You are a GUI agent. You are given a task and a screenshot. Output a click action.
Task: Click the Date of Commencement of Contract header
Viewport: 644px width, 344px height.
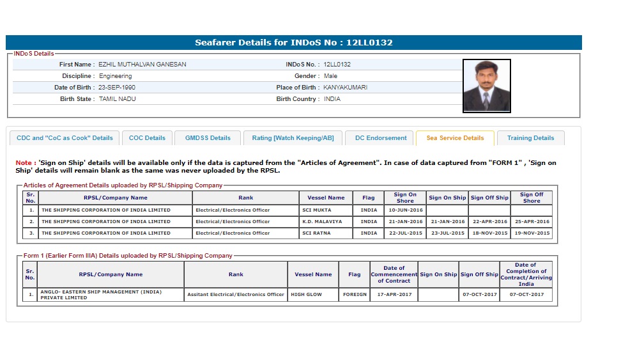(394, 274)
